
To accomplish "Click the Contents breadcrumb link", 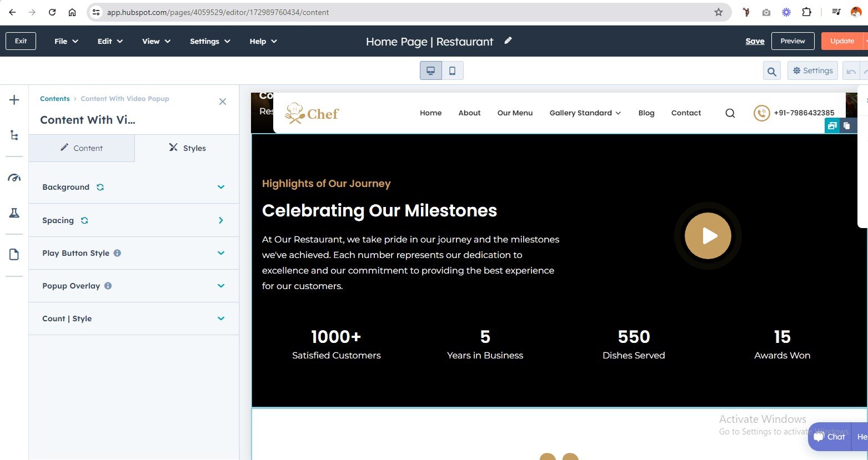I will point(54,99).
